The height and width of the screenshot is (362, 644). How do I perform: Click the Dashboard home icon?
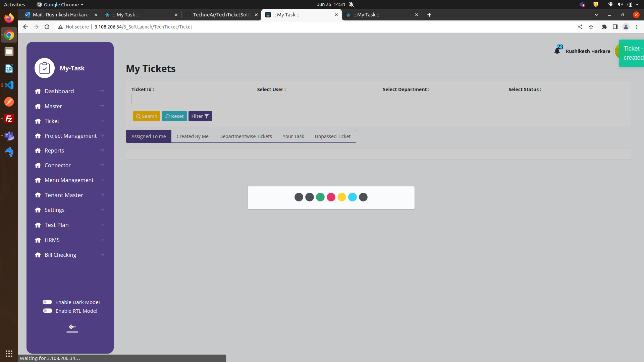click(38, 91)
